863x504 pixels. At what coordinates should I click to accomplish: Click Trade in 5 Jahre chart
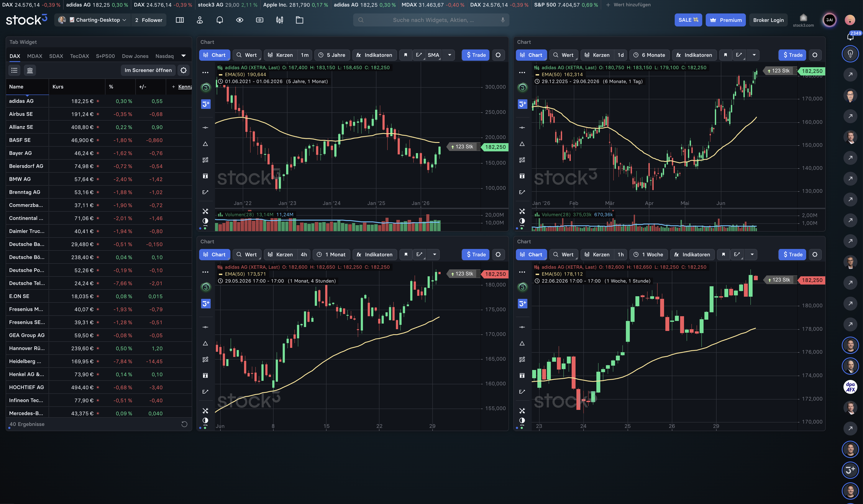[476, 55]
